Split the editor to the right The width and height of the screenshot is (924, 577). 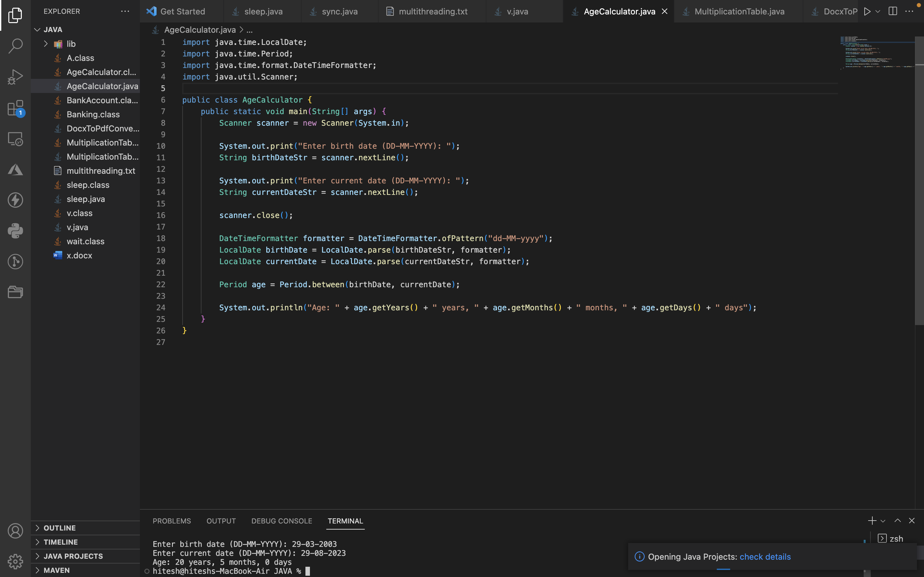click(x=893, y=12)
